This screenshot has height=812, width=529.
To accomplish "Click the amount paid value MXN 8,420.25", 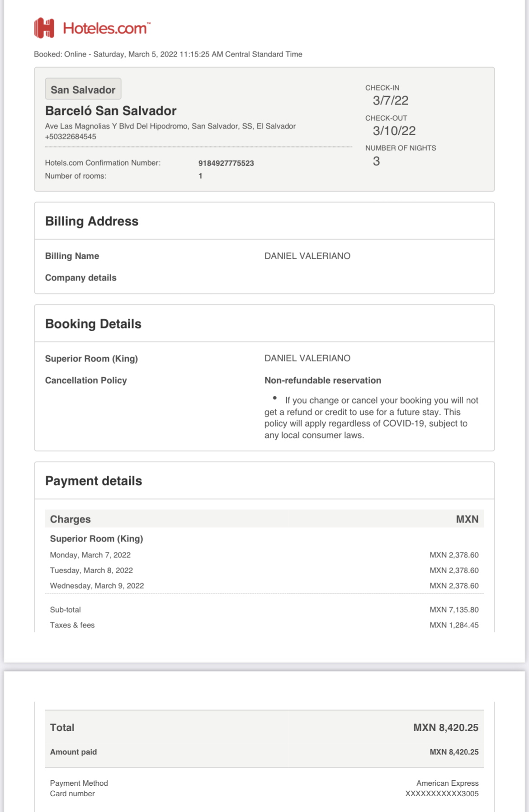I will [454, 752].
